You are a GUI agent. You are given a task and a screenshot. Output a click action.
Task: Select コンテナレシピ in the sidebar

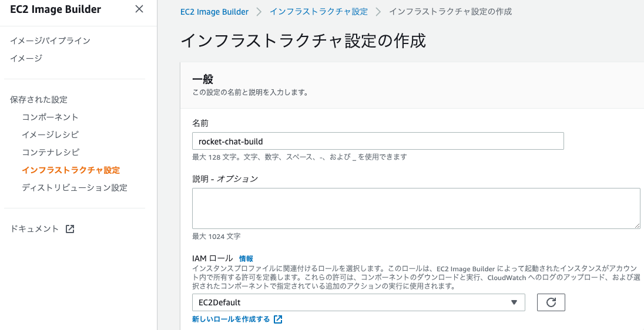[51, 152]
